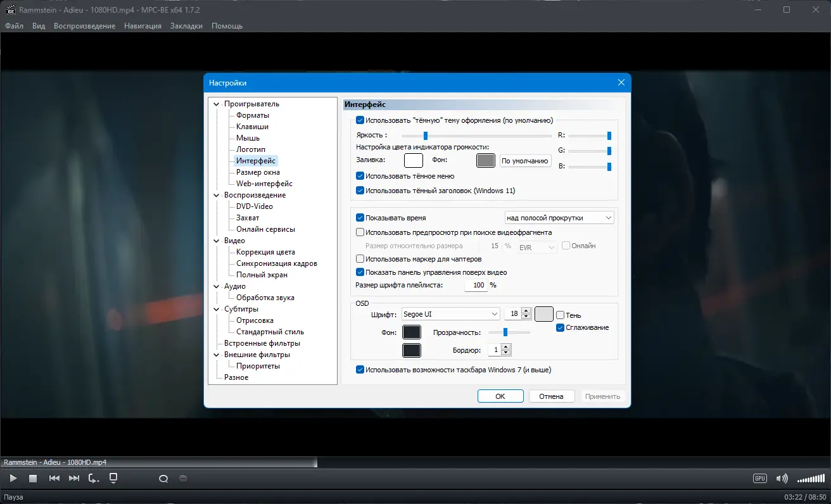Click the seek bar showing Rammstein - Adieu
This screenshot has height=504, width=831.
coord(415,463)
